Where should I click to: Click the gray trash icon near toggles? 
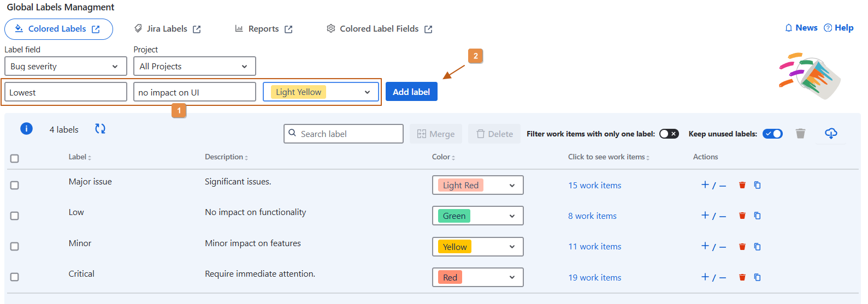coord(800,134)
